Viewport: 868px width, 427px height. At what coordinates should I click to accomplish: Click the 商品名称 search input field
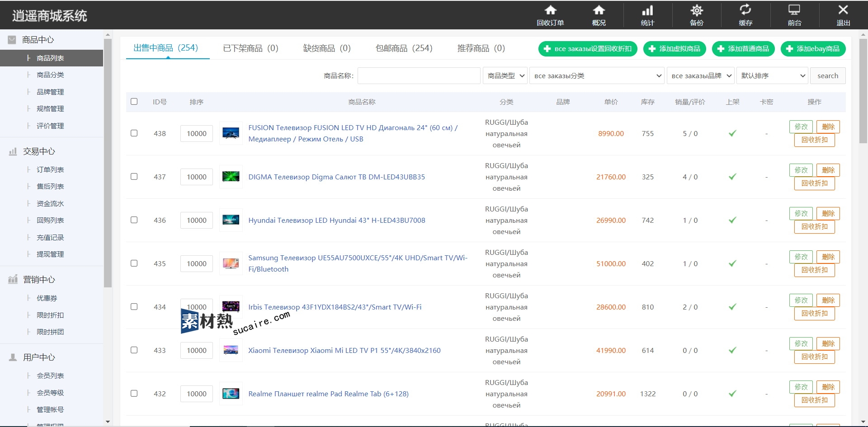pyautogui.click(x=419, y=75)
